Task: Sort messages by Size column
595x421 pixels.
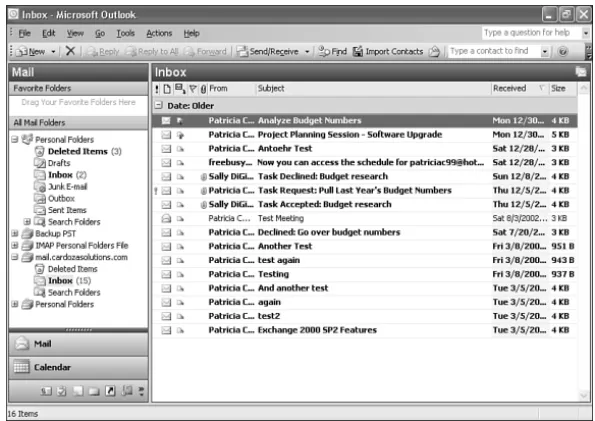Action: pyautogui.click(x=563, y=89)
